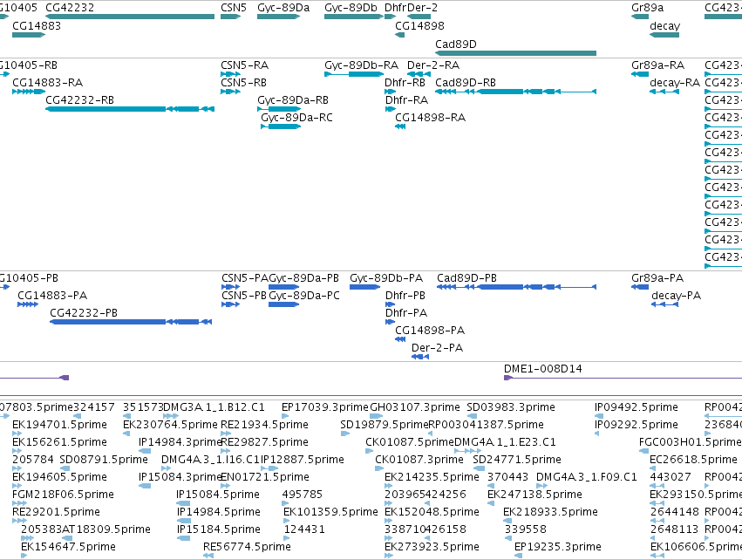Screen dimensions: 742x560
Task: Select EST EK214235.5prime
Action: click(x=389, y=486)
